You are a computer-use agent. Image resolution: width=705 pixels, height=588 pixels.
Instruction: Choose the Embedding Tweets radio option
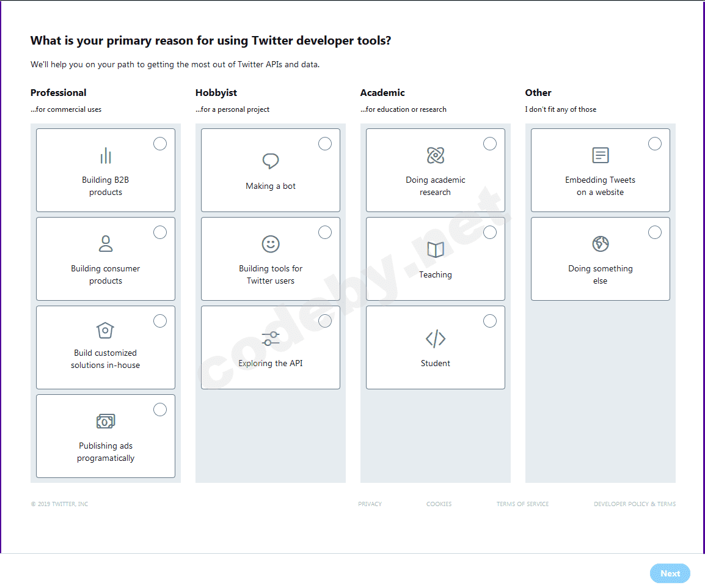(x=655, y=144)
